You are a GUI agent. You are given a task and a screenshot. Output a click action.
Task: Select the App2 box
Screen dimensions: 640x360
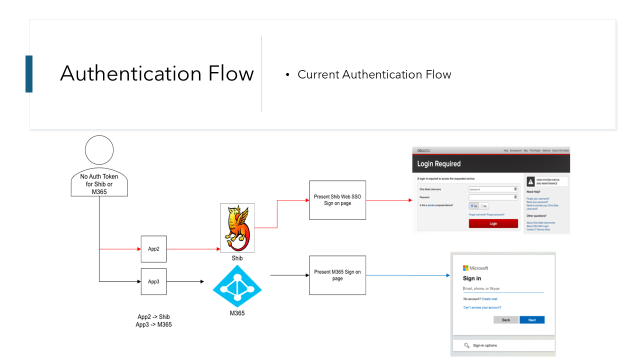click(153, 249)
